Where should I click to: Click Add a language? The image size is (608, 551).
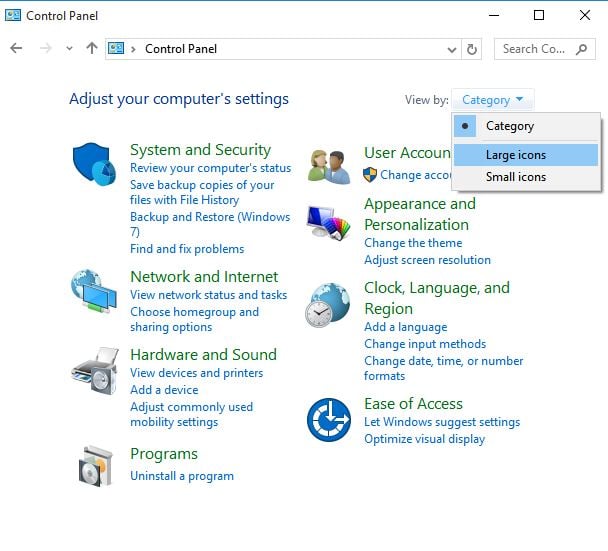point(405,327)
